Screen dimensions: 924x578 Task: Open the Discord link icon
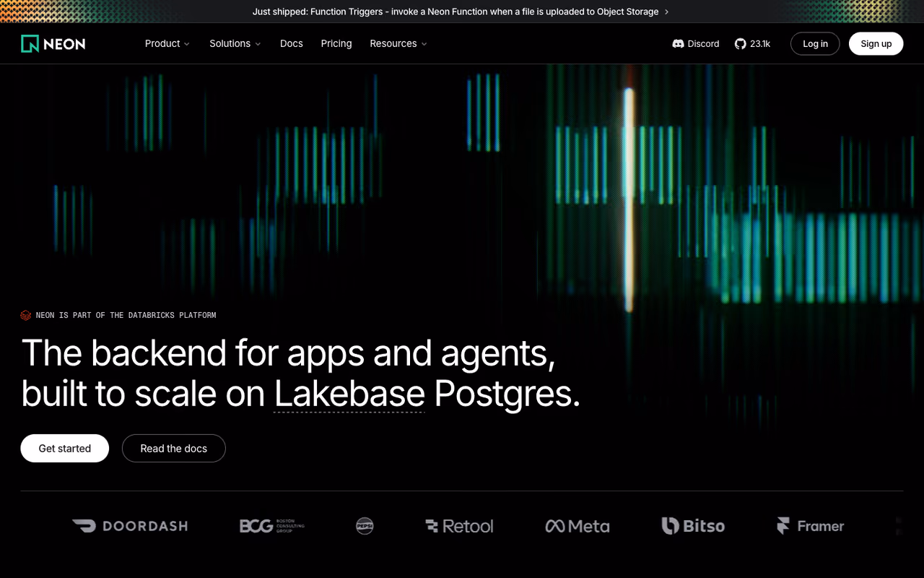678,43
